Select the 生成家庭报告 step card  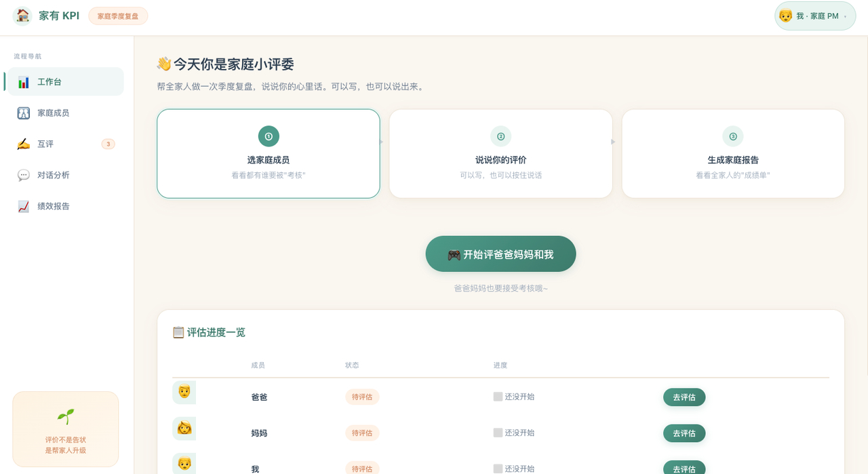point(733,154)
